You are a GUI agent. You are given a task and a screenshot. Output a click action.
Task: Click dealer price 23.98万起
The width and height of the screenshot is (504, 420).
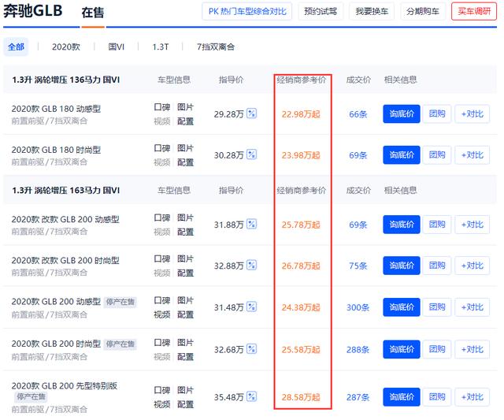point(301,155)
